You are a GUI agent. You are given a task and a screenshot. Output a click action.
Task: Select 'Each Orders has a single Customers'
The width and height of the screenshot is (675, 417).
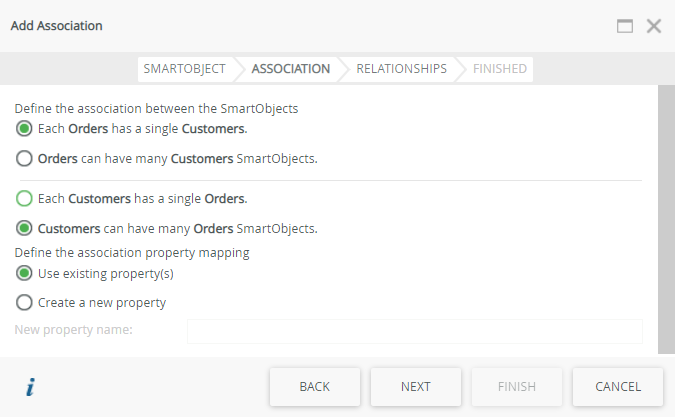(x=24, y=128)
